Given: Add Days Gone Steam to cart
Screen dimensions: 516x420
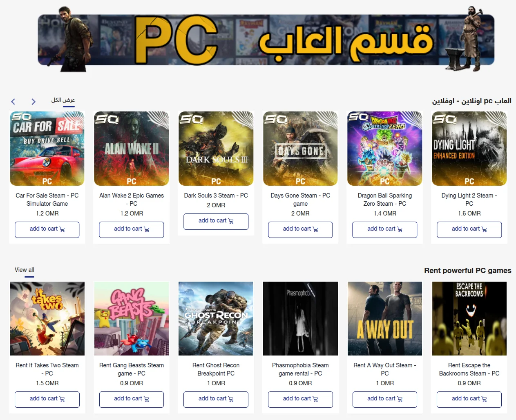Looking at the screenshot, I should click(300, 230).
